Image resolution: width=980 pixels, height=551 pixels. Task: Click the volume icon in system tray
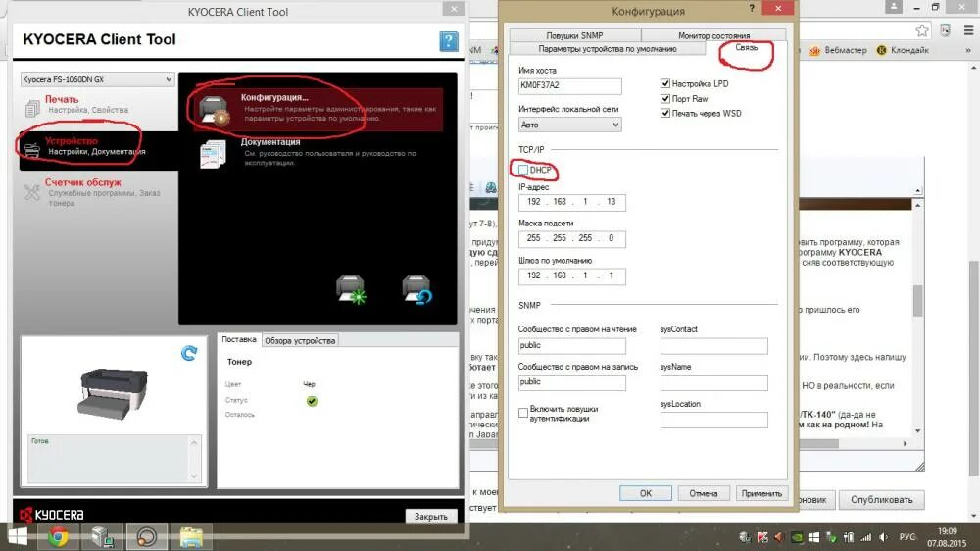[x=883, y=537]
